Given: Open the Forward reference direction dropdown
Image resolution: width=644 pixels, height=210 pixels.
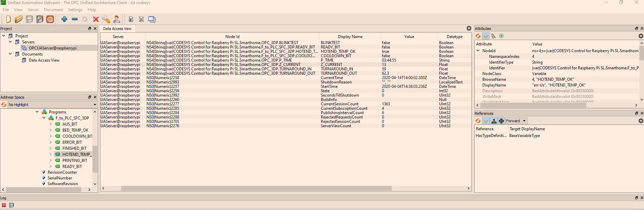Looking at the screenshot, I should [x=516, y=121].
